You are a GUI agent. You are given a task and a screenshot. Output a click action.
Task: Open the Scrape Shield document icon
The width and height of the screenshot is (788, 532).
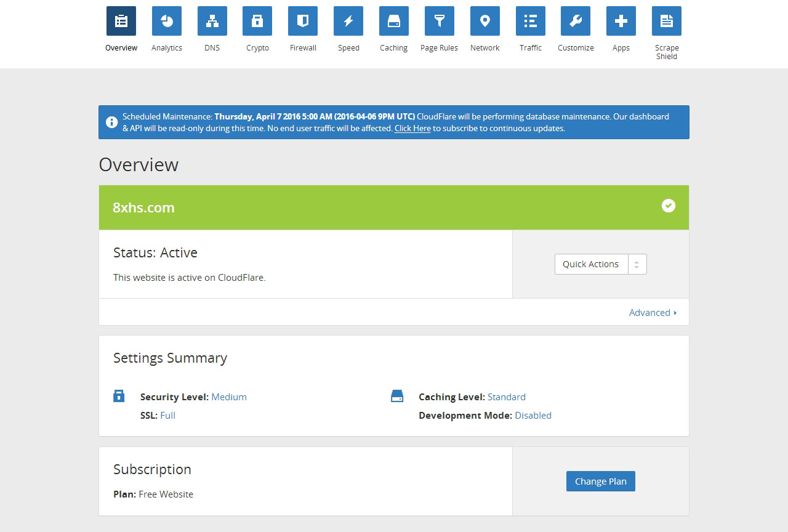click(667, 21)
